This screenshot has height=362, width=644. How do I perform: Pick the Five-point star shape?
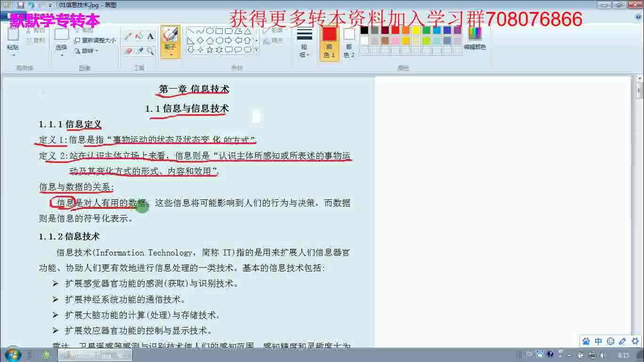coord(209,49)
